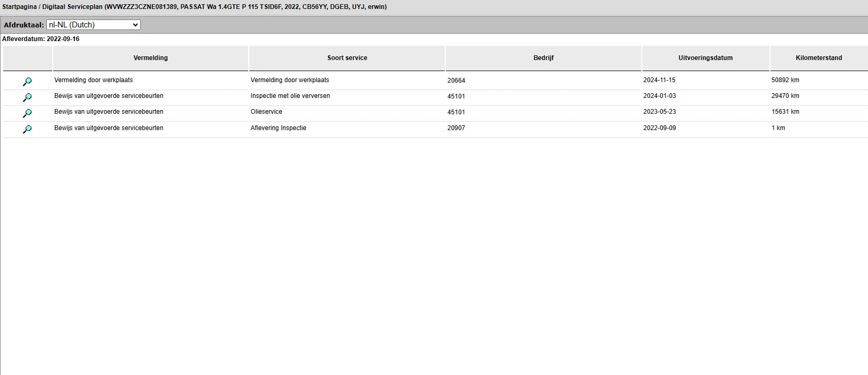Click date 2023-05-23 in Olieservice row

659,112
